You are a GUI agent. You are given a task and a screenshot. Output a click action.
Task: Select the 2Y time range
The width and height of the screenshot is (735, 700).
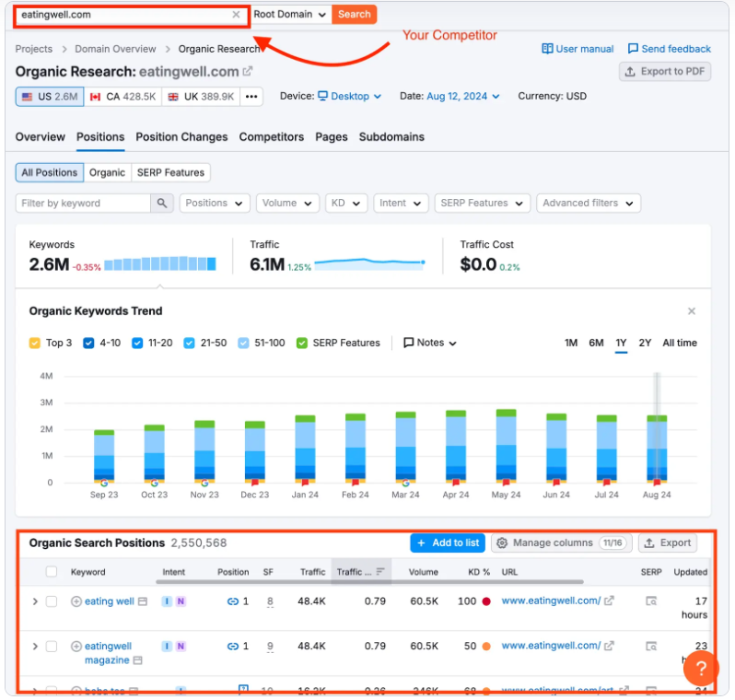point(645,343)
